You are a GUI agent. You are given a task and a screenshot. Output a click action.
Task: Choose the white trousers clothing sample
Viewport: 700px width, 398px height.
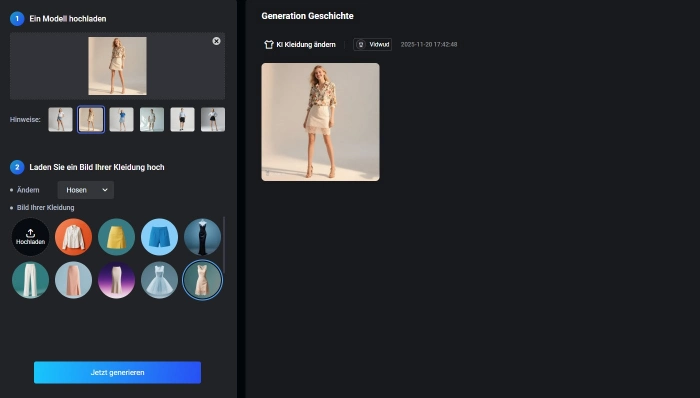tap(30, 280)
